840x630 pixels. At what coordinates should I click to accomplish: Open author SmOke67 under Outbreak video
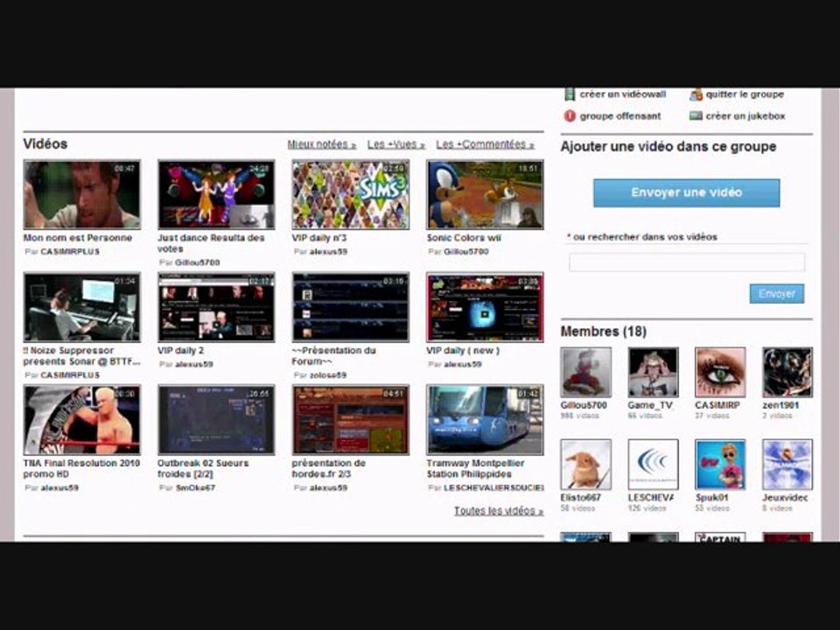[x=195, y=488]
